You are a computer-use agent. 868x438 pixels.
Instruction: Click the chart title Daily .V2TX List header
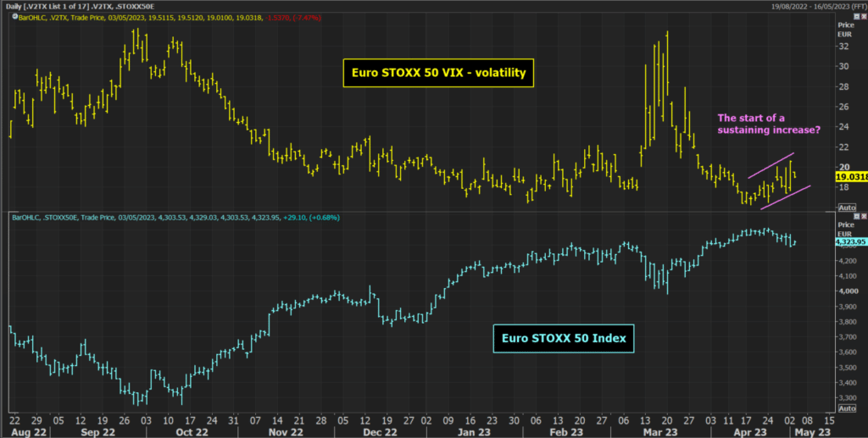81,7
